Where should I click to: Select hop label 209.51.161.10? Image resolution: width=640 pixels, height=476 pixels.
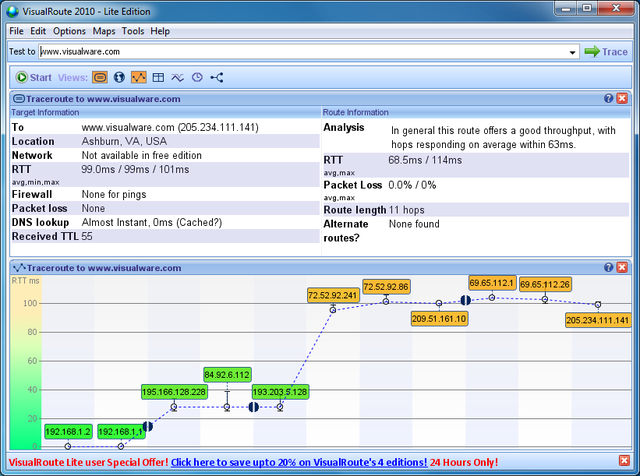click(439, 318)
